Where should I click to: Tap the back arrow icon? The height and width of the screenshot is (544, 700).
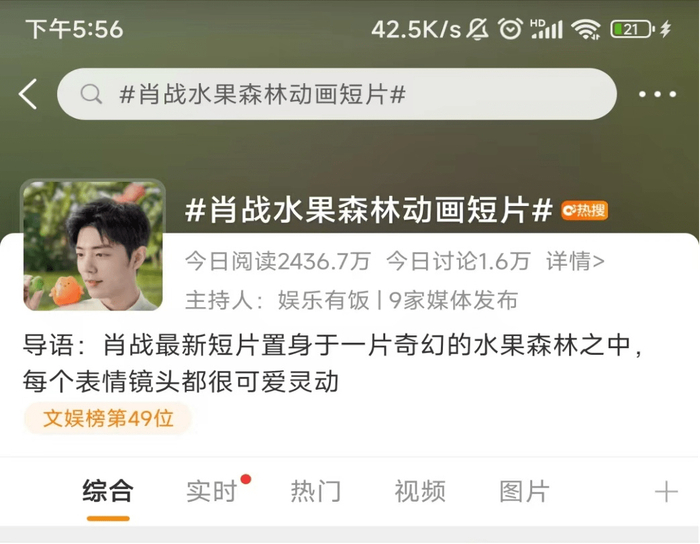click(28, 94)
